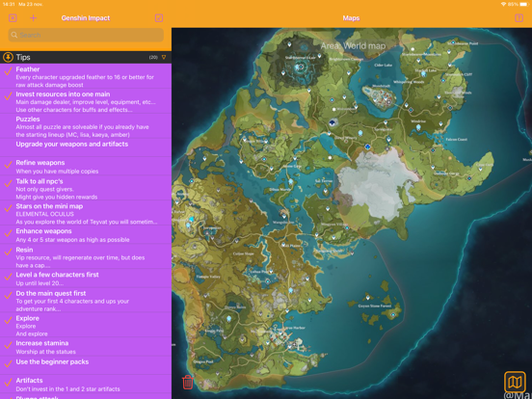
Task: Click the Mondstadt city island on the map
Action: pyautogui.click(x=380, y=96)
